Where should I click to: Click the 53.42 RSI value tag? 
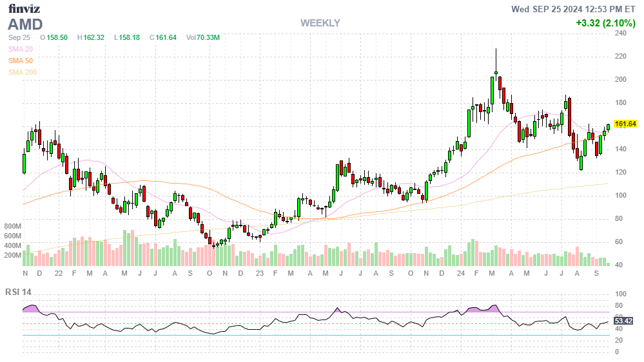click(623, 320)
